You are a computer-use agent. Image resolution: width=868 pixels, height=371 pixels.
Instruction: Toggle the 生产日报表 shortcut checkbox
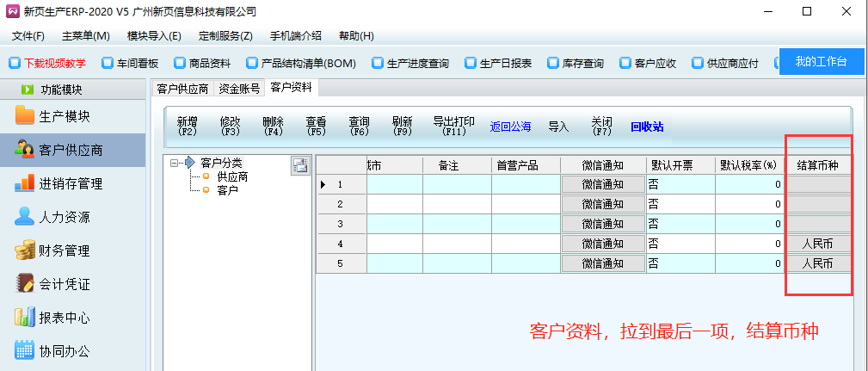pyautogui.click(x=470, y=63)
